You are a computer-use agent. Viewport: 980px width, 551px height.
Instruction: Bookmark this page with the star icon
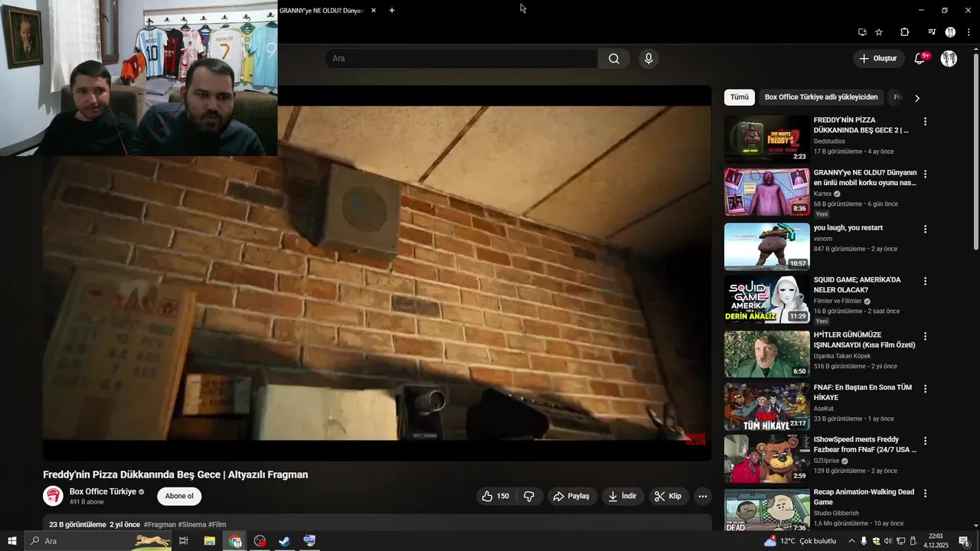coord(879,32)
